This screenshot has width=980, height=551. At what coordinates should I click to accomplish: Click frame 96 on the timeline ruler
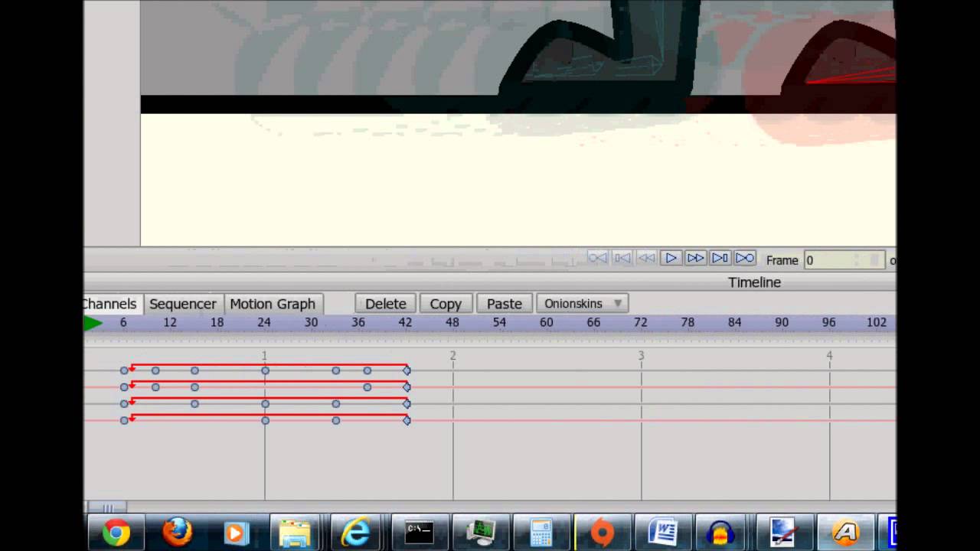[x=829, y=323]
